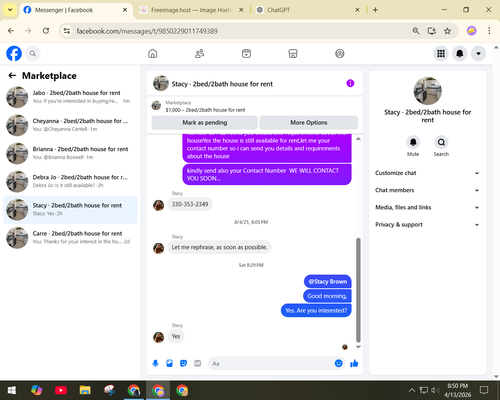500x400 pixels.
Task: Open the Windows notification center icon
Action: click(x=484, y=390)
